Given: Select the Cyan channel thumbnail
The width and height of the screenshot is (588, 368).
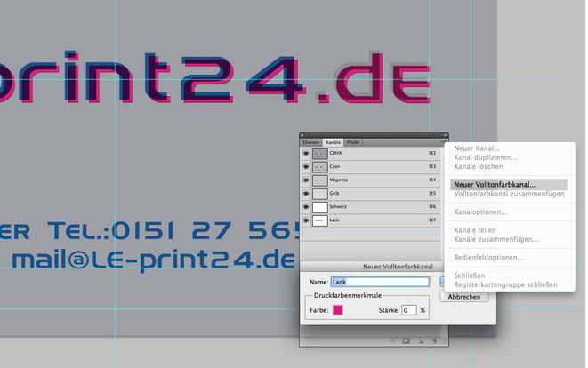Looking at the screenshot, I should [320, 167].
